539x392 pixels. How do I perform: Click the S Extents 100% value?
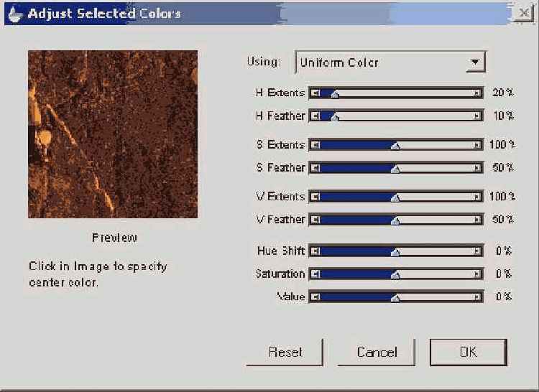pos(502,145)
